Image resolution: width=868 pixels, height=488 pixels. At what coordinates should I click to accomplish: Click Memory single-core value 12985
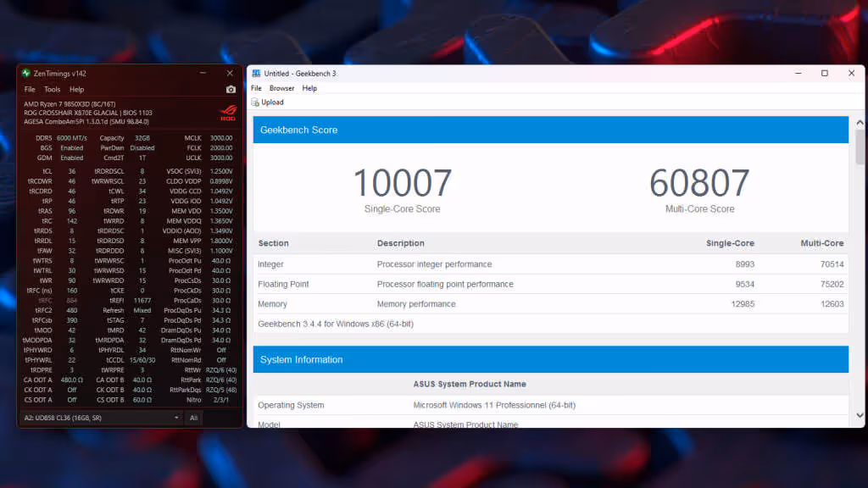coord(743,304)
